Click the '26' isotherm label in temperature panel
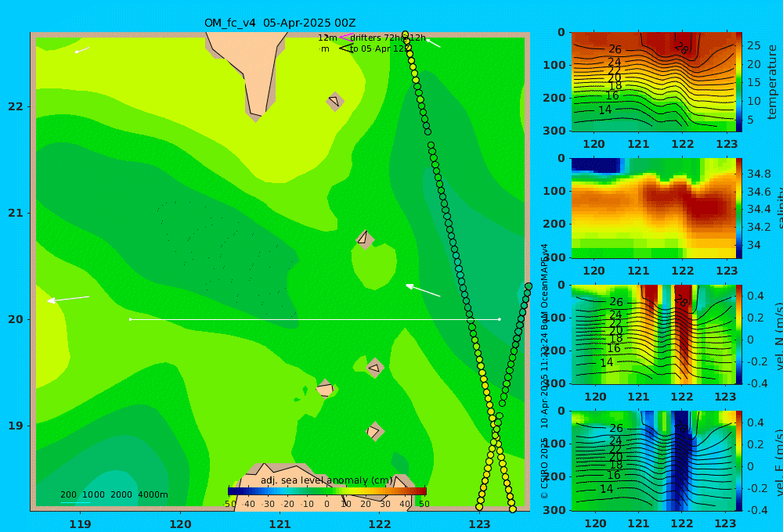The image size is (783, 532). (615, 49)
